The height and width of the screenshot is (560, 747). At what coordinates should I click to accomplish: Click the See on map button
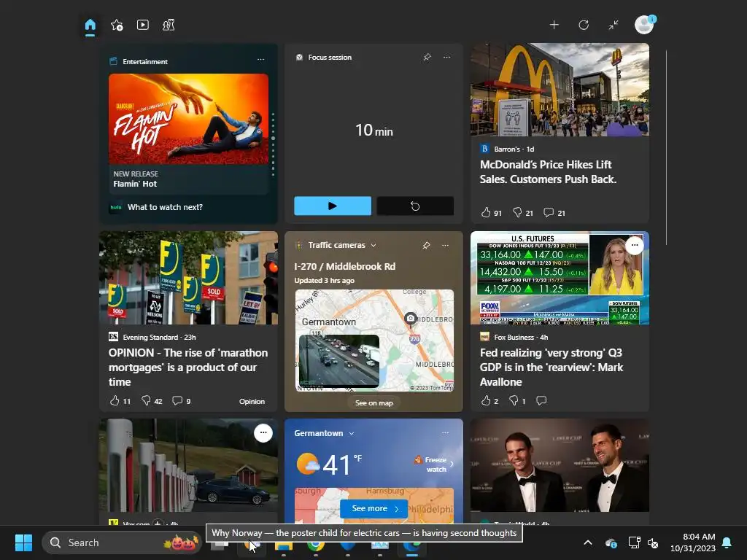coord(374,402)
